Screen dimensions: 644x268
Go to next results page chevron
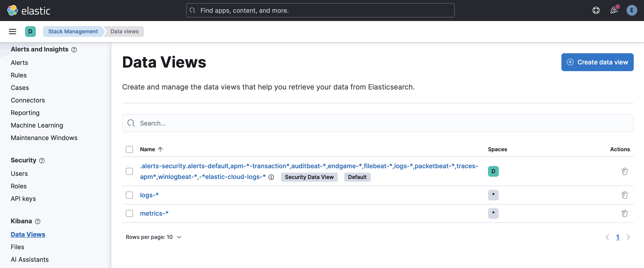(x=628, y=237)
